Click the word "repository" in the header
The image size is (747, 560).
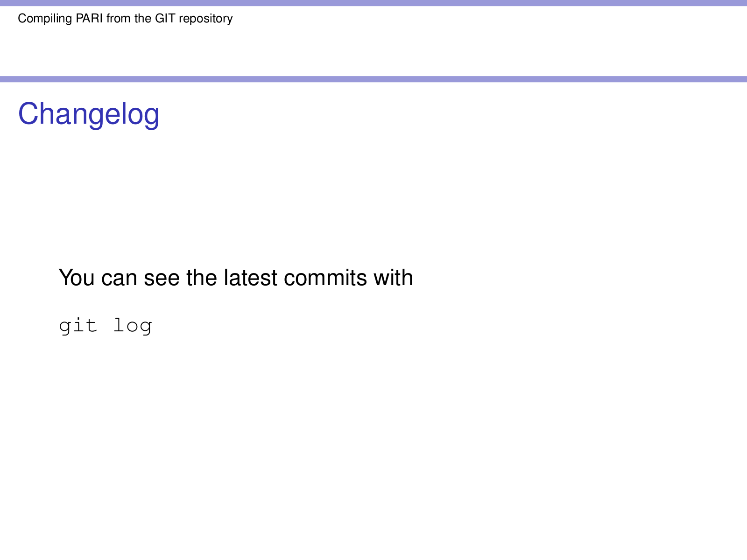206,19
